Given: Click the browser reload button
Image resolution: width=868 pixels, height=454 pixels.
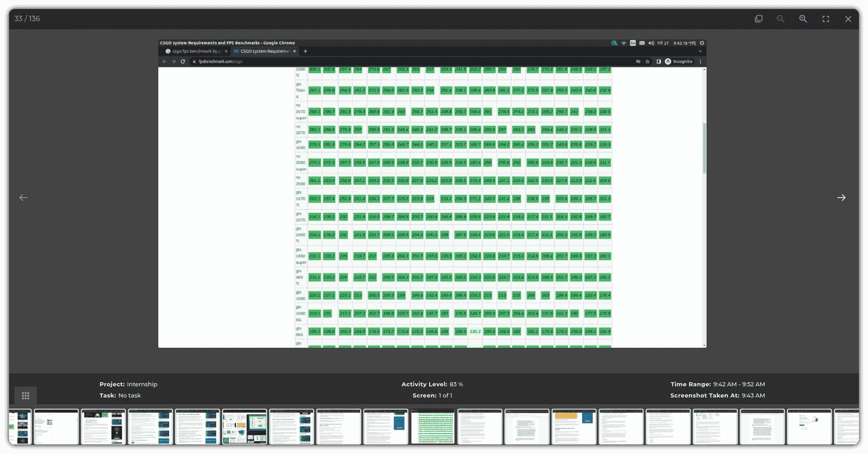Looking at the screenshot, I should click(183, 62).
